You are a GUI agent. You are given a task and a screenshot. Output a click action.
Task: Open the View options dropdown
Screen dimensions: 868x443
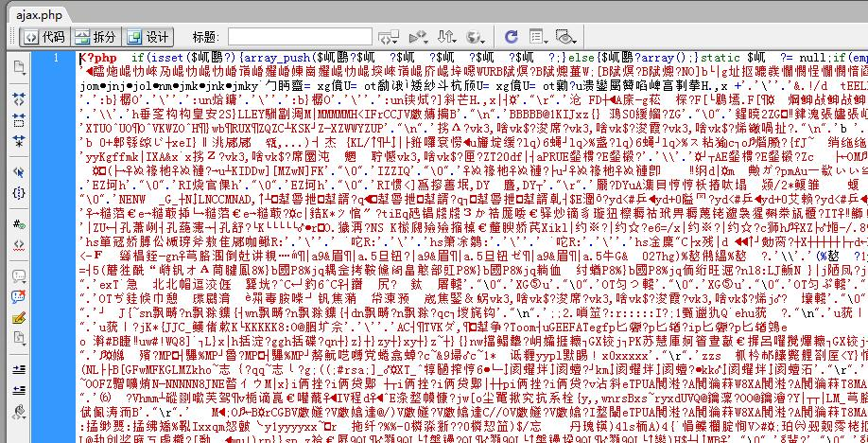coord(537,37)
